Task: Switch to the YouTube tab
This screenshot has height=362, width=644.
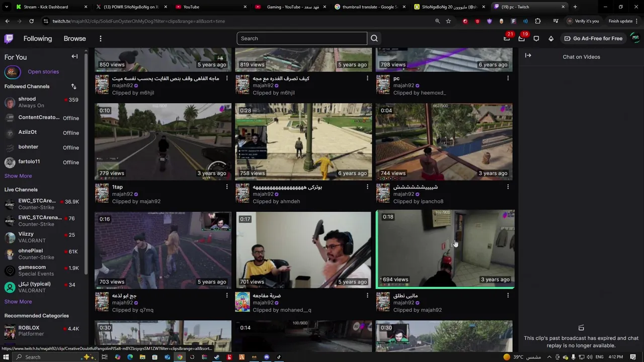Action: pos(211,7)
